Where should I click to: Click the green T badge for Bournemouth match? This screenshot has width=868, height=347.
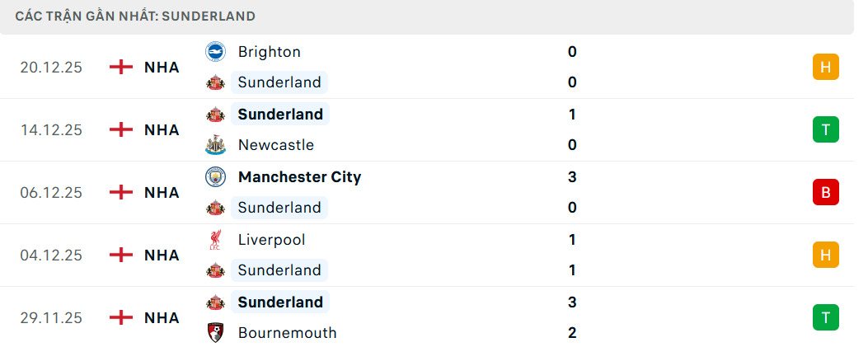(825, 317)
